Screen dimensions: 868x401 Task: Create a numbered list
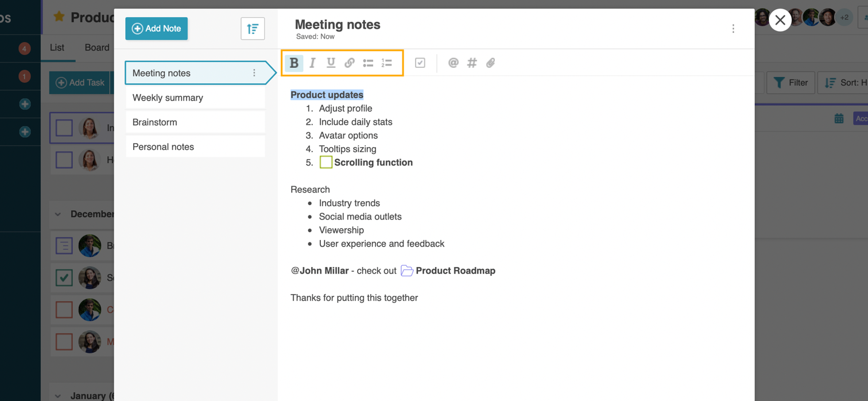[x=386, y=63]
